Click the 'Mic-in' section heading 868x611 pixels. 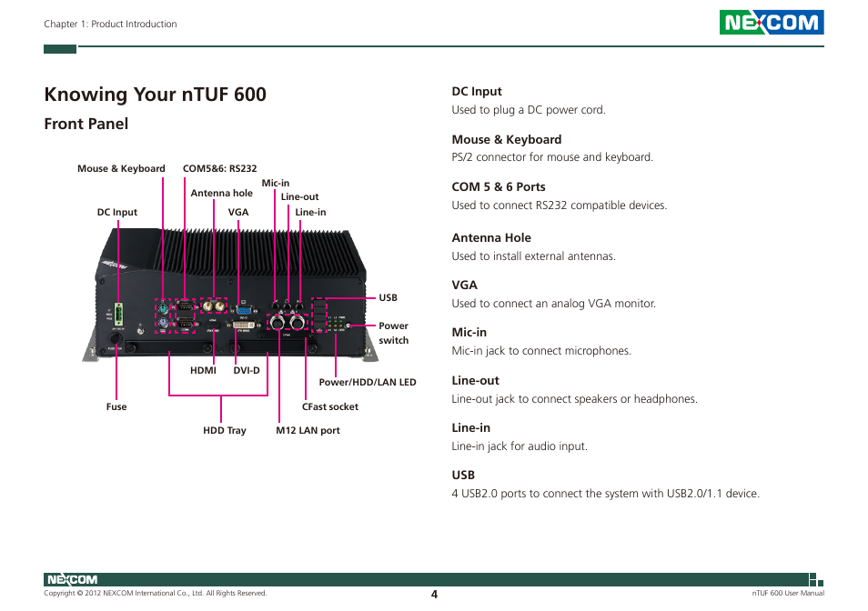pyautogui.click(x=469, y=333)
